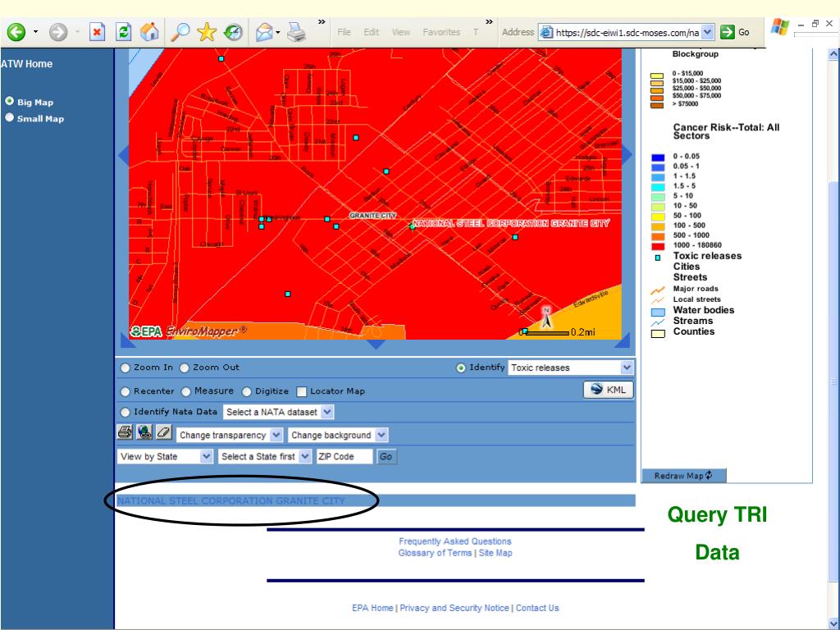Open the Glossary of Terms link
Viewport: 840px width, 630px height.
pyautogui.click(x=435, y=553)
